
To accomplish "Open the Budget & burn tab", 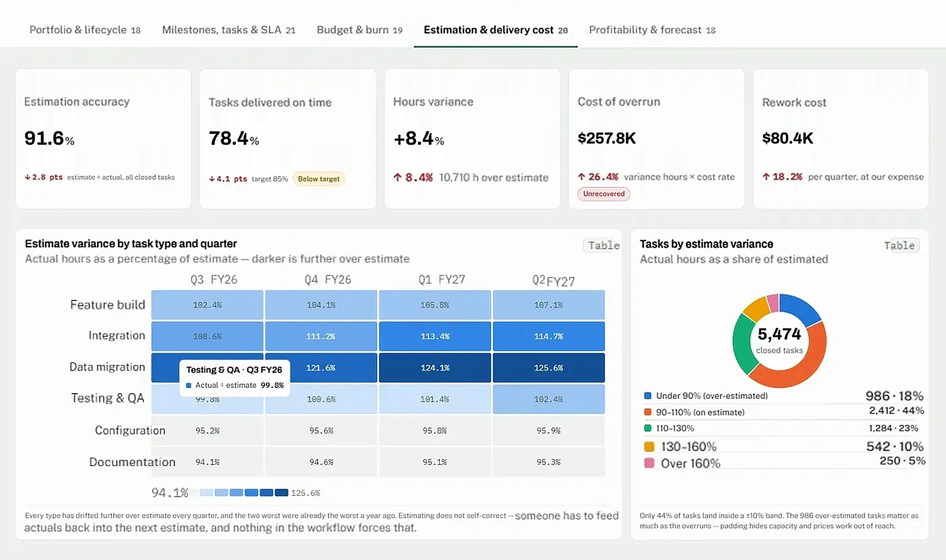I will tap(359, 30).
